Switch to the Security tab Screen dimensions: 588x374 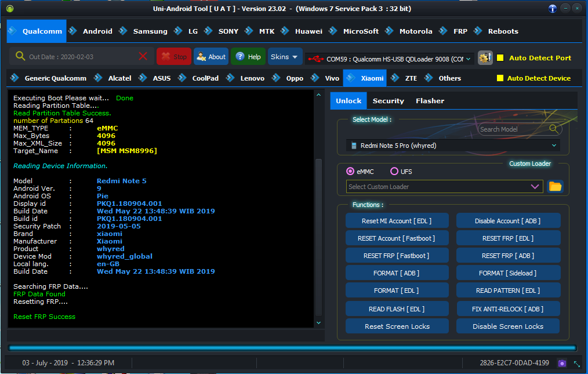click(388, 101)
